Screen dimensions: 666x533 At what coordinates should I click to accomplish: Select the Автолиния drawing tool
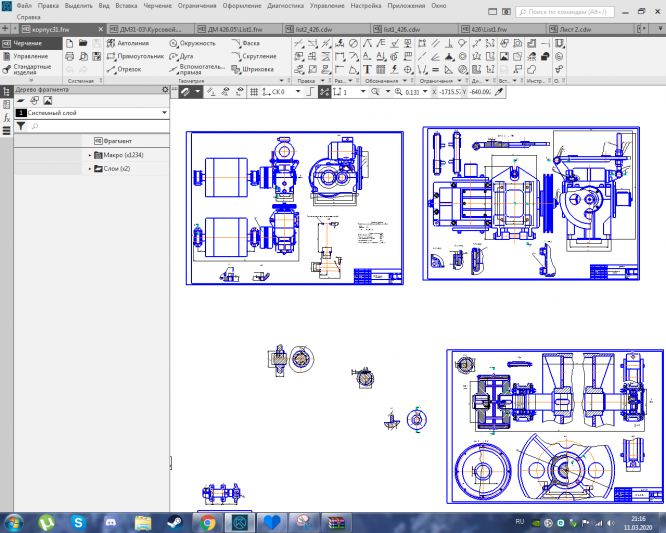[132, 44]
